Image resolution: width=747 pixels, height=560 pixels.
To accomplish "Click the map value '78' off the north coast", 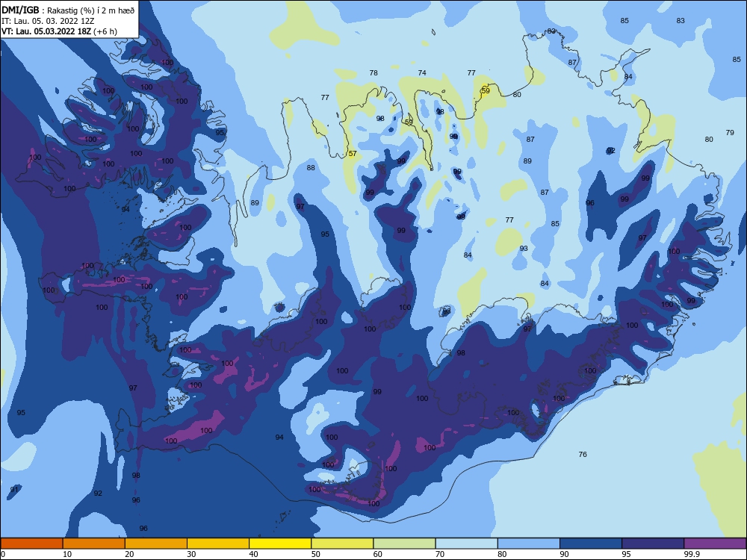I will (373, 73).
